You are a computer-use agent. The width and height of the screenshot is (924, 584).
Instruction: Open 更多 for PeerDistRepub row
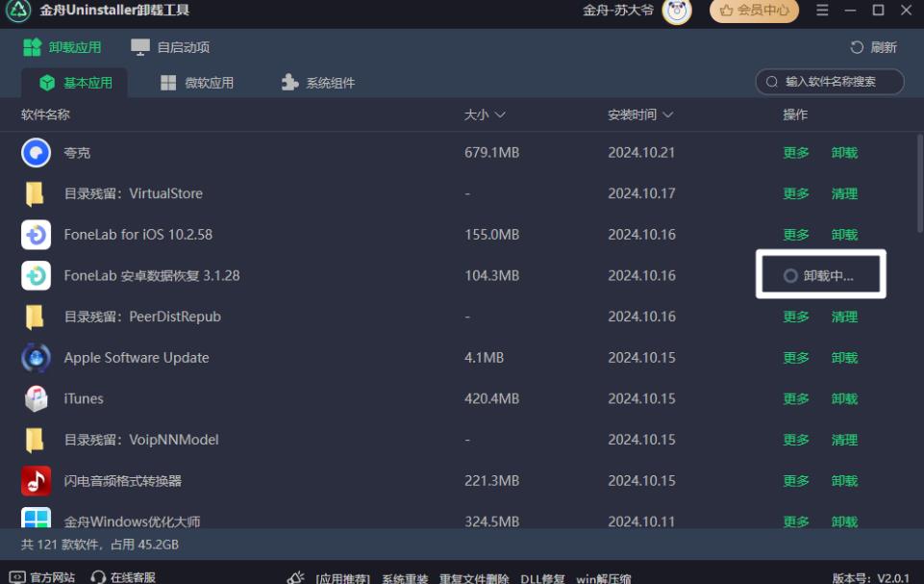tap(795, 317)
